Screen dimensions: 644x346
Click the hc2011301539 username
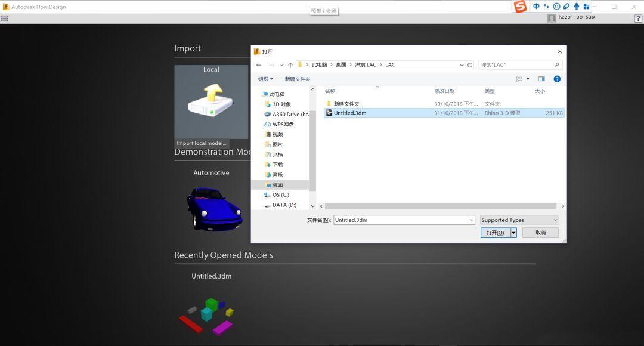[x=576, y=17]
